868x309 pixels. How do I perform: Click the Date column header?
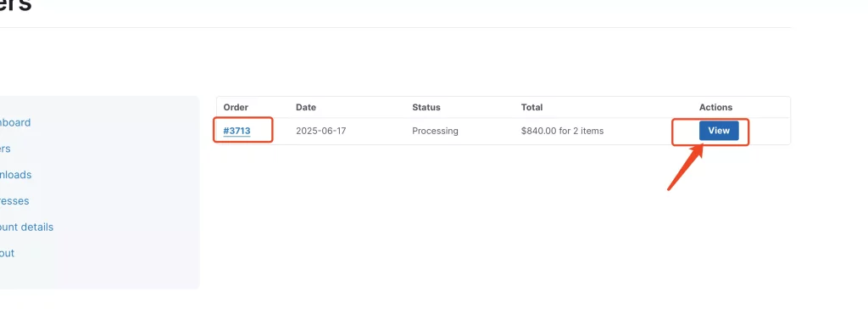(306, 108)
